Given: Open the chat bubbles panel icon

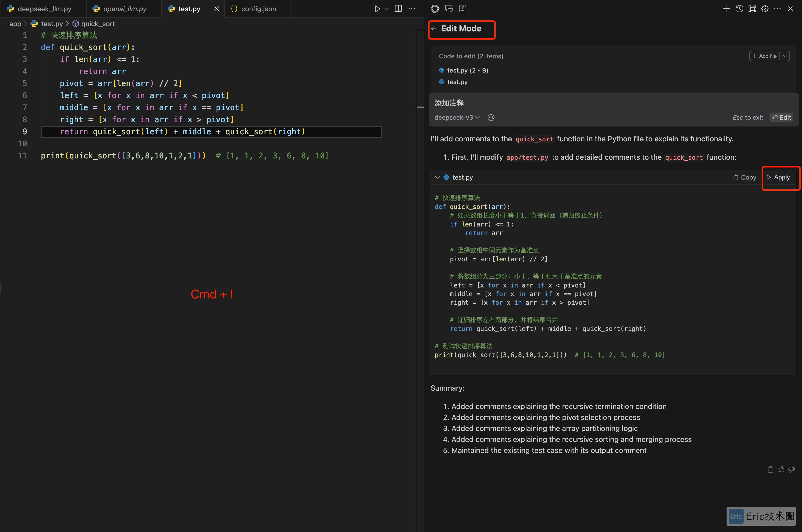Looking at the screenshot, I should coord(449,9).
